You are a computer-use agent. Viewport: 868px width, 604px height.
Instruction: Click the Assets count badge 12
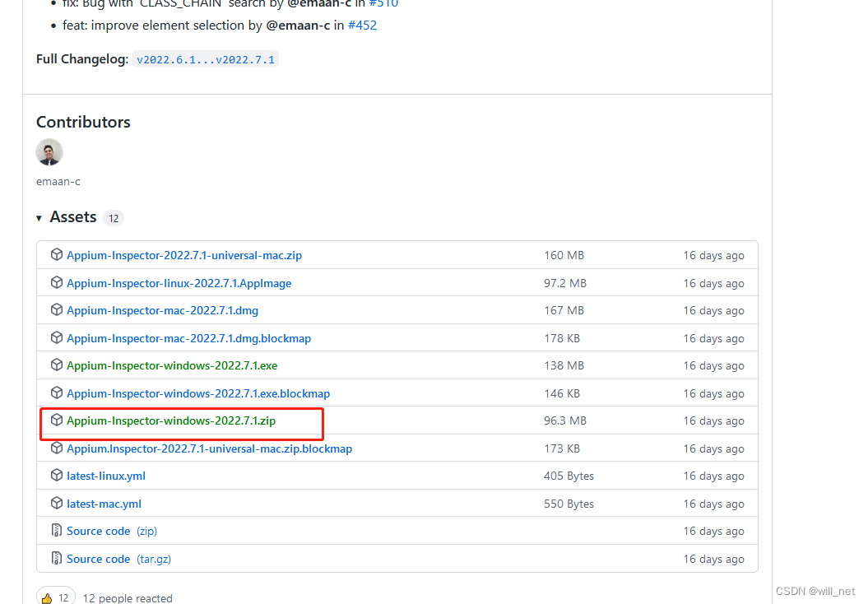(114, 219)
